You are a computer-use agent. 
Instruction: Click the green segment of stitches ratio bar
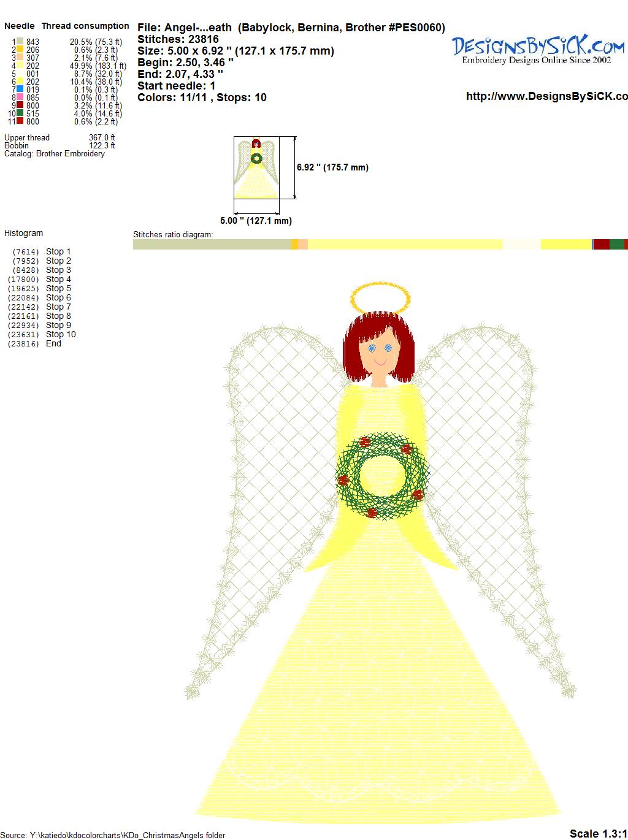click(x=616, y=245)
